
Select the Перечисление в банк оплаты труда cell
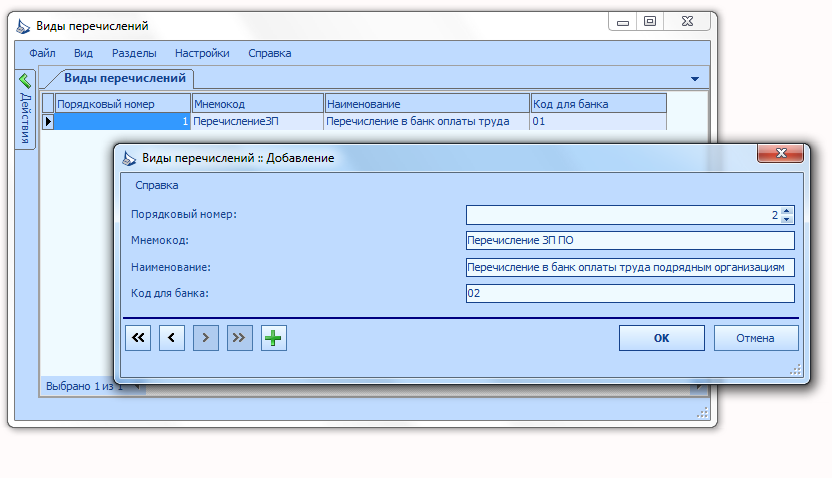click(427, 121)
